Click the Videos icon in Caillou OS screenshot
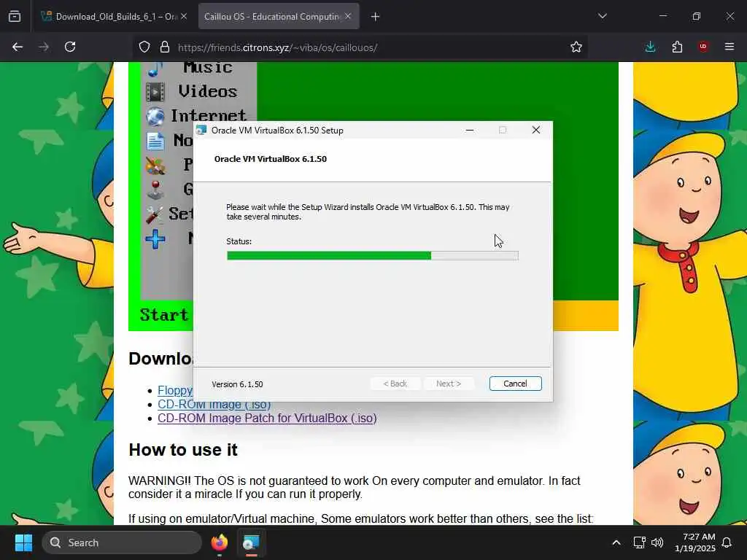747x560 pixels. pyautogui.click(x=155, y=92)
